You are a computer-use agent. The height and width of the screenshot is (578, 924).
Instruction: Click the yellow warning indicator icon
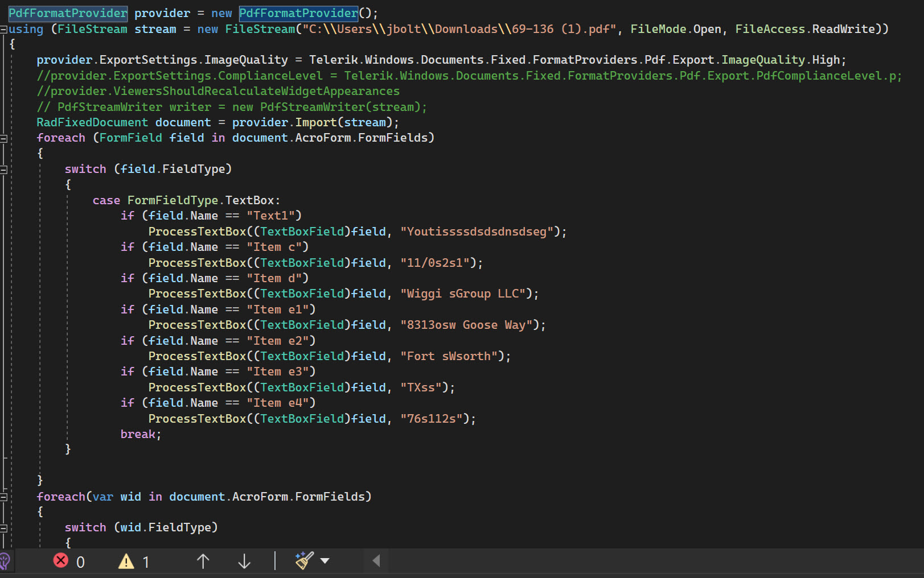click(126, 562)
